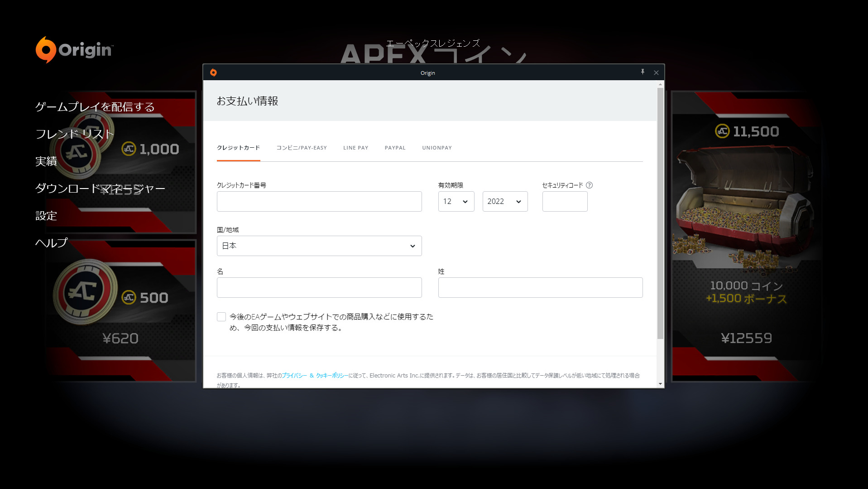The width and height of the screenshot is (868, 489).
Task: Click the Apex coin emblem on the ¥620 pack
Action: [x=84, y=292]
